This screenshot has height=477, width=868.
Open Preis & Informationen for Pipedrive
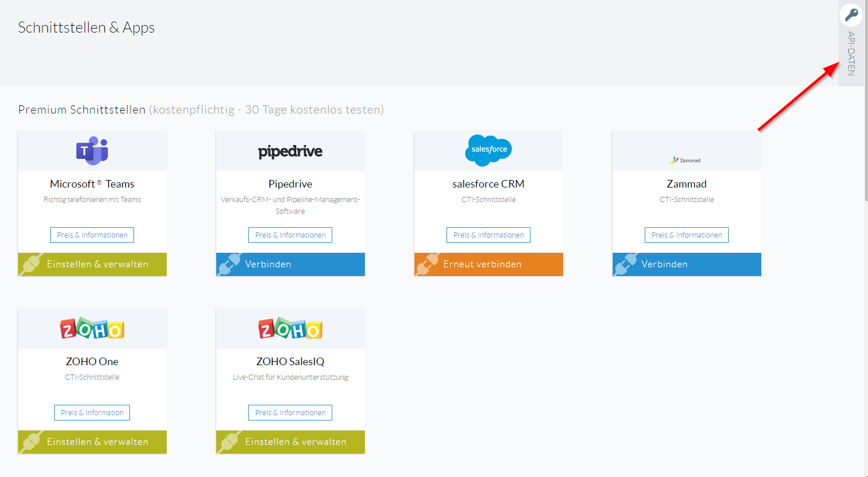pyautogui.click(x=290, y=235)
